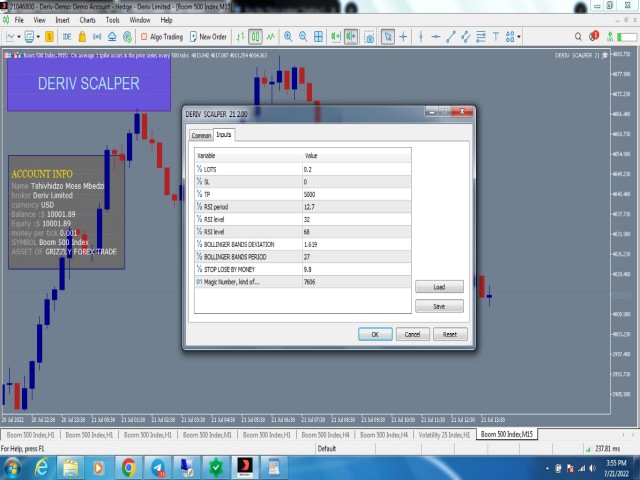Select line chart mode icon
The height and width of the screenshot is (480, 640).
tap(271, 37)
